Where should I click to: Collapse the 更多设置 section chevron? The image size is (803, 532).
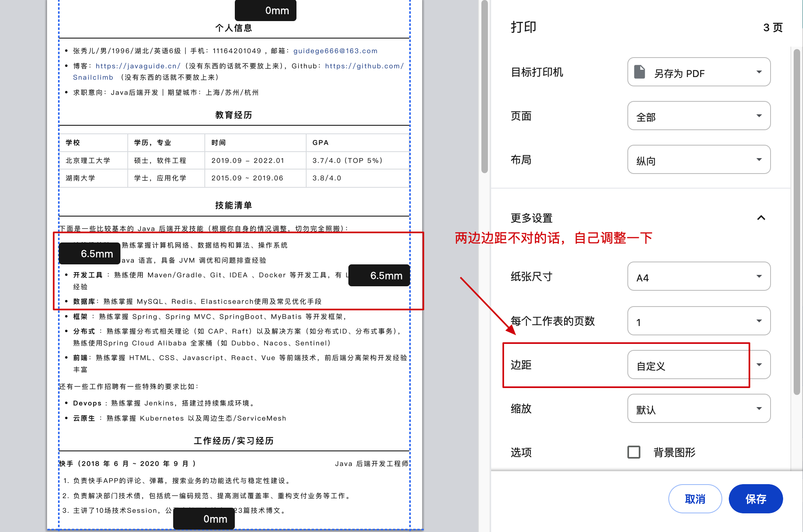click(x=761, y=218)
